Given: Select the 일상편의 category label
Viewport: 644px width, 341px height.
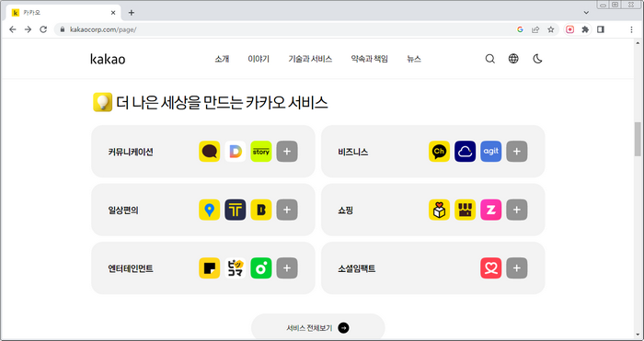Looking at the screenshot, I should (123, 210).
